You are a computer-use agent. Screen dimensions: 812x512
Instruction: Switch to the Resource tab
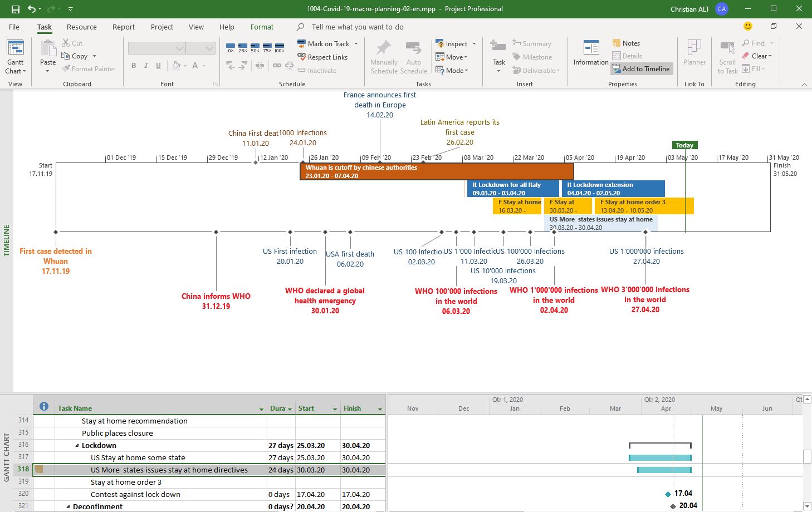click(82, 27)
